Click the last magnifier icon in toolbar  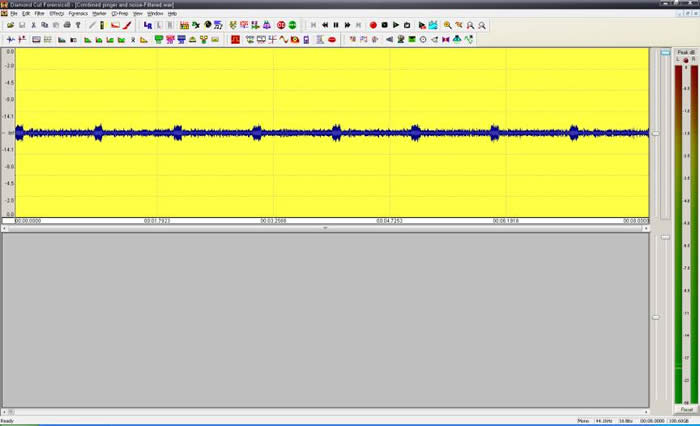point(482,25)
